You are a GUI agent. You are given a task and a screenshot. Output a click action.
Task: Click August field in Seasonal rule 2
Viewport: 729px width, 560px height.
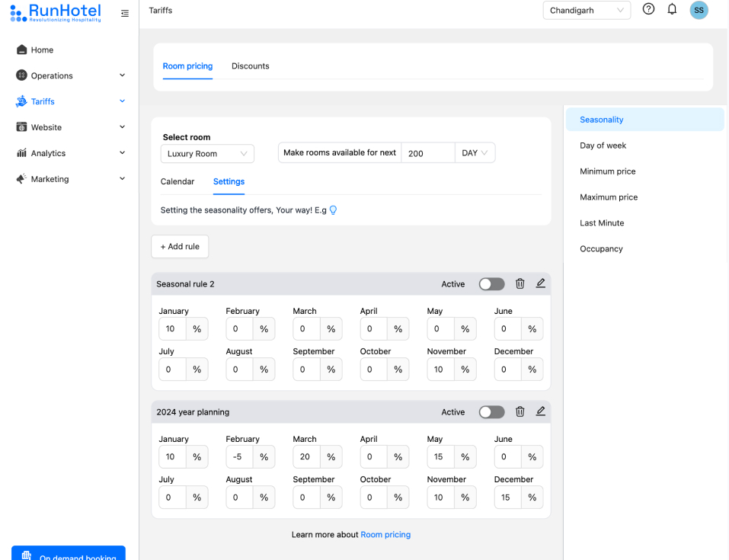tap(239, 370)
